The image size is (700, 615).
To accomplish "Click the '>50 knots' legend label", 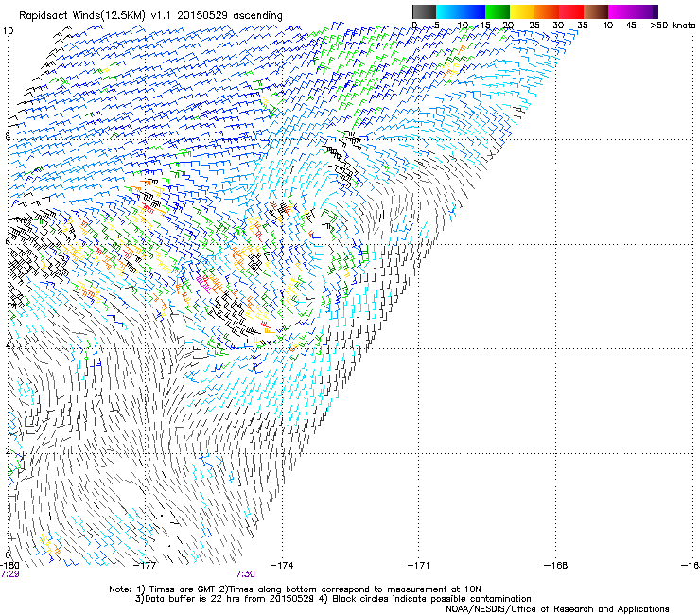I will (x=673, y=26).
